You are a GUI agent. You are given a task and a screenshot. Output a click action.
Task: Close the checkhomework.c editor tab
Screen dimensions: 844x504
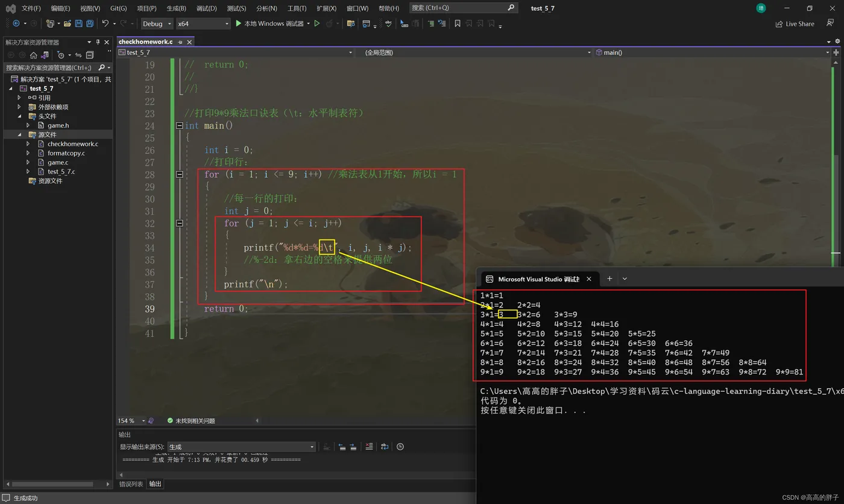pyautogui.click(x=189, y=42)
